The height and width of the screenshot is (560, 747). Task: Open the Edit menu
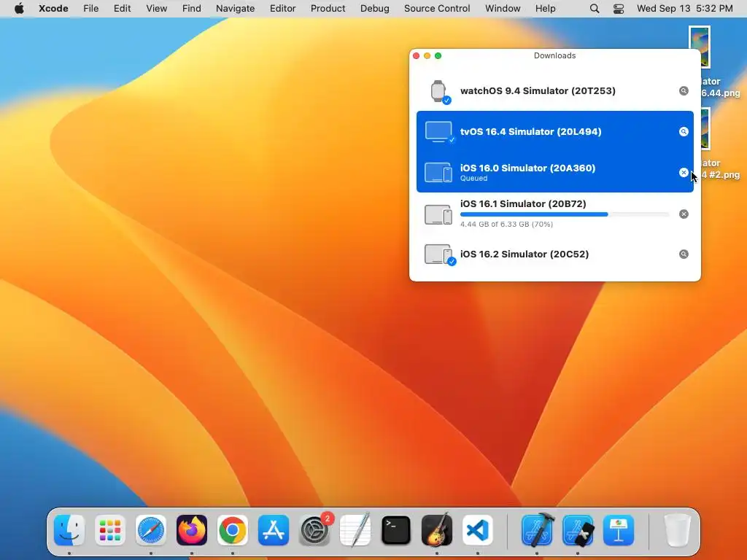(x=122, y=9)
